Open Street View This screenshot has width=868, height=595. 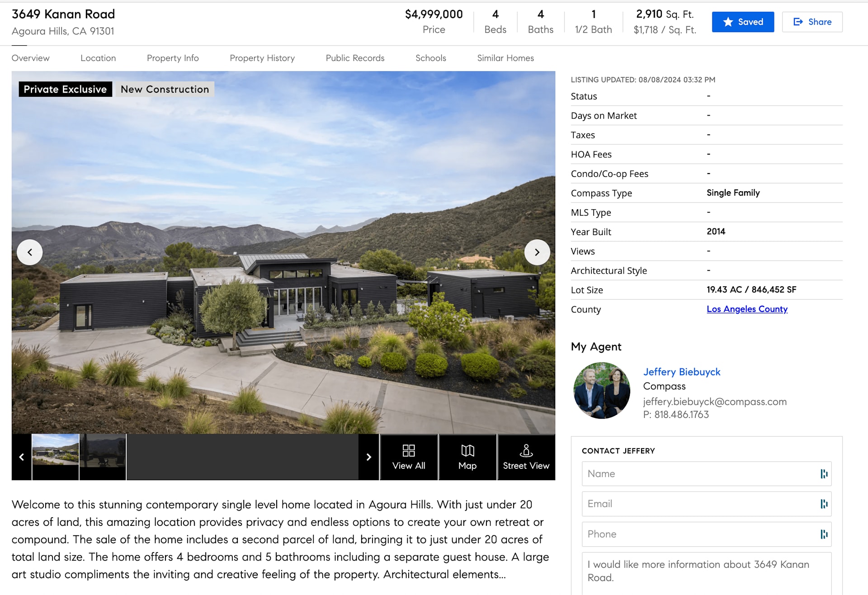[526, 457]
